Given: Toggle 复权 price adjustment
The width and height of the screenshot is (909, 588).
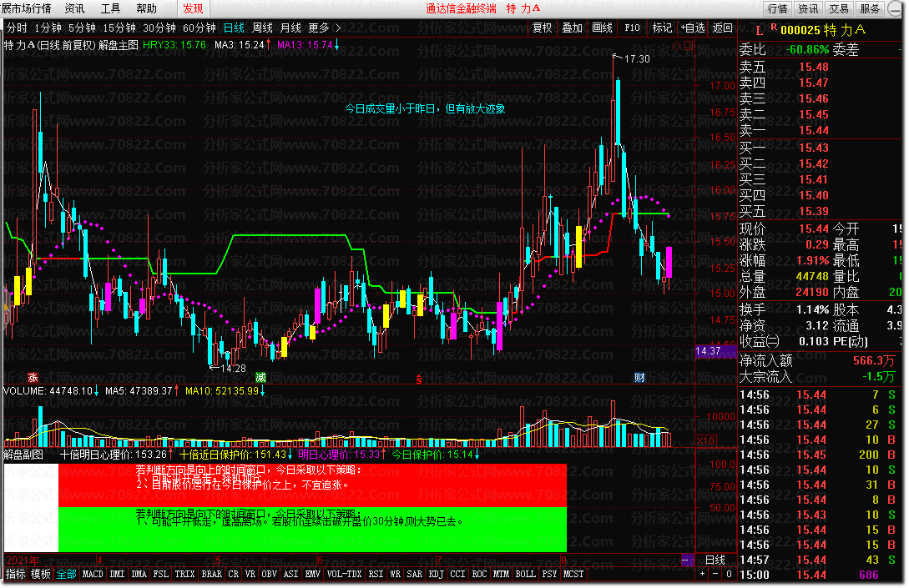Looking at the screenshot, I should (543, 28).
